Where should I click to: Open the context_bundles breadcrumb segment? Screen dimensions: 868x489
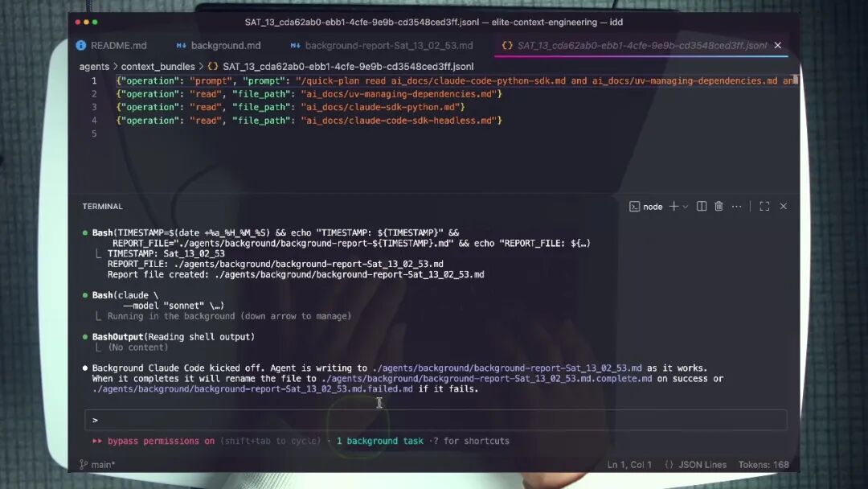158,67
